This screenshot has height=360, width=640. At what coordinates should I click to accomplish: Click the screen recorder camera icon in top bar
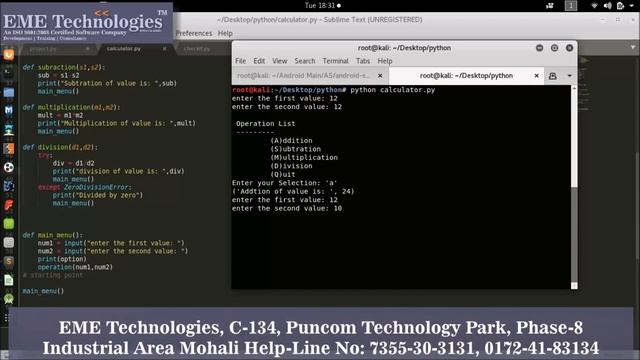tap(550, 6)
